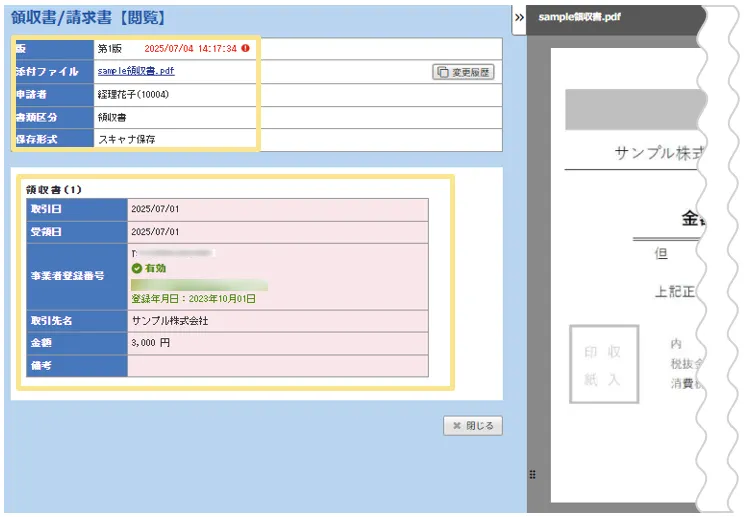
Task: Click the 取引日 value 2025/07/01
Action: pyautogui.click(x=155, y=209)
